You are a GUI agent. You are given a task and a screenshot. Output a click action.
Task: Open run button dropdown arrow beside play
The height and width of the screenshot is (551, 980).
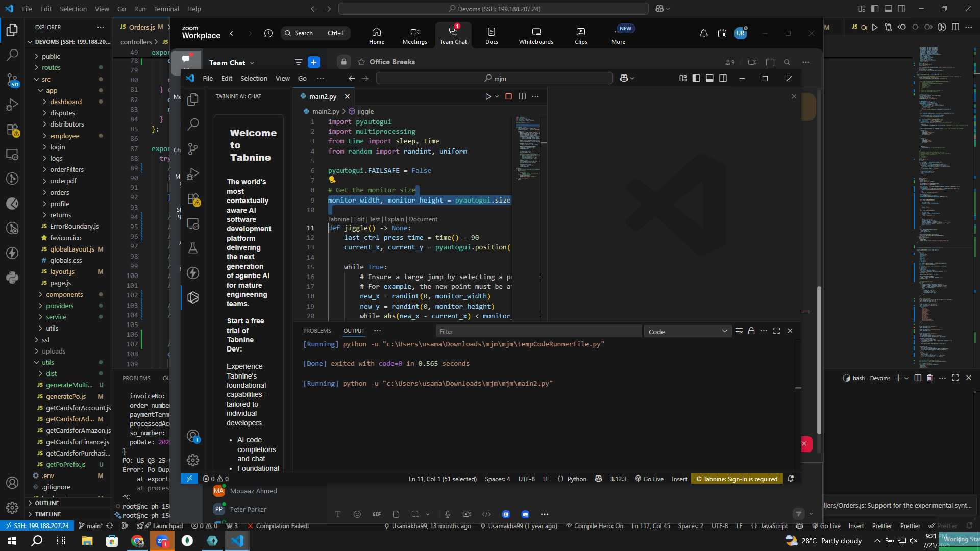click(497, 96)
